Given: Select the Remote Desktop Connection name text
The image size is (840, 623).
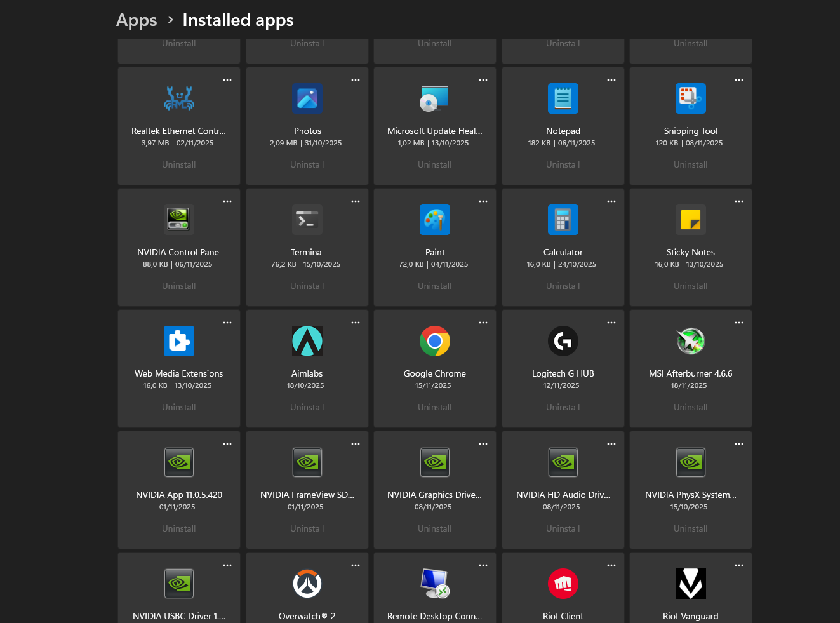Looking at the screenshot, I should [435, 616].
